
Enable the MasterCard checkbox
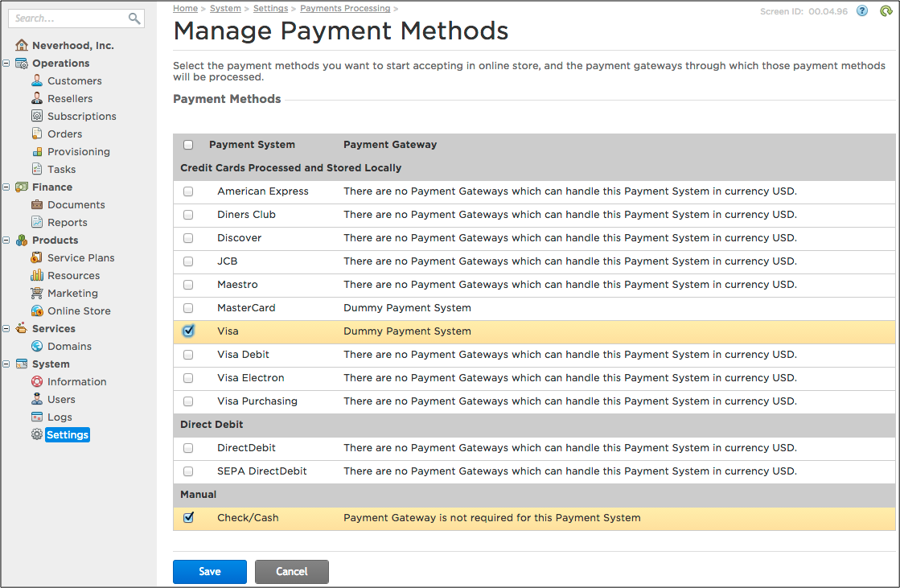(188, 308)
